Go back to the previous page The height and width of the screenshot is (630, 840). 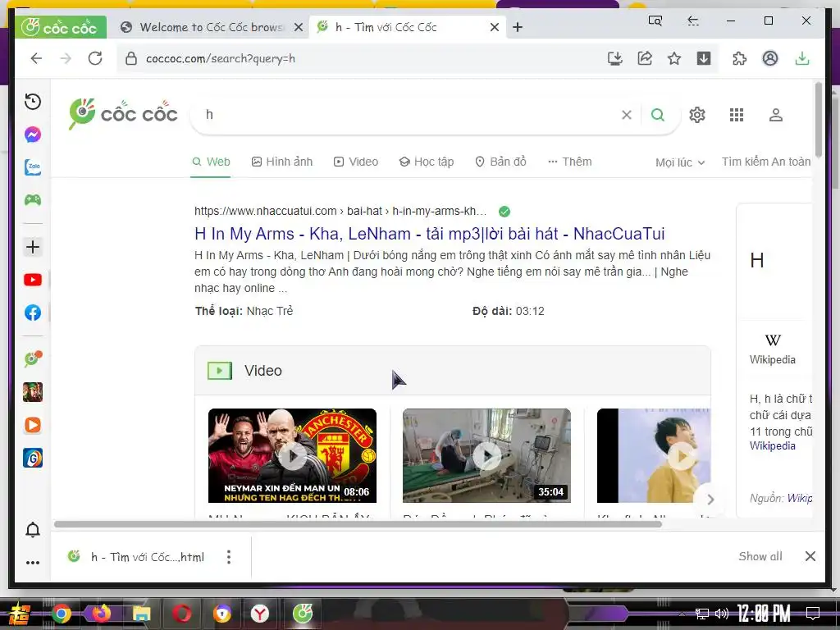pyautogui.click(x=36, y=58)
